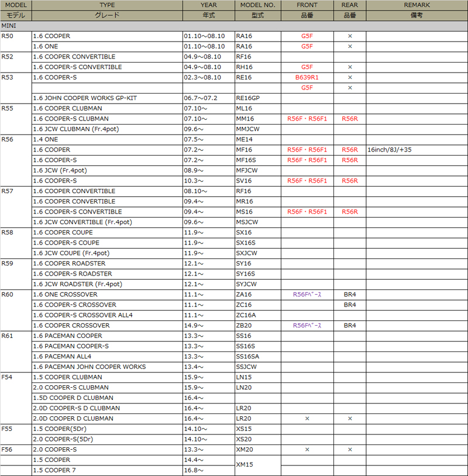Image resolution: width=468 pixels, height=476 pixels.
Task: Click the SS16SA model number
Action: coord(258,356)
